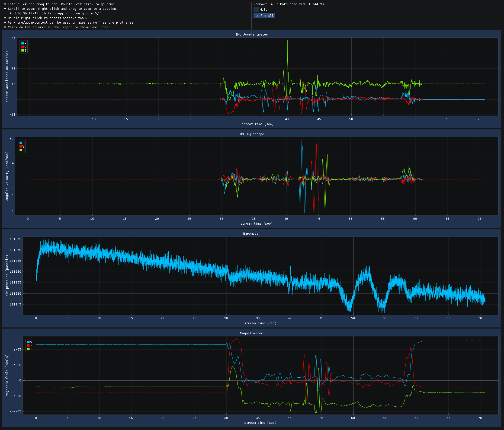The image size is (504, 430).
Task: Click the IMU Gyroscope plot title
Action: point(251,134)
